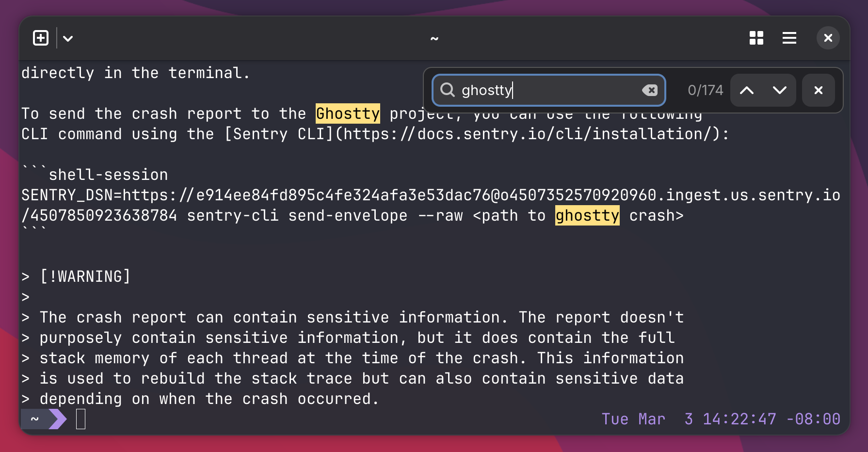Expand the search navigation controls group
This screenshot has width=868, height=452.
point(763,90)
